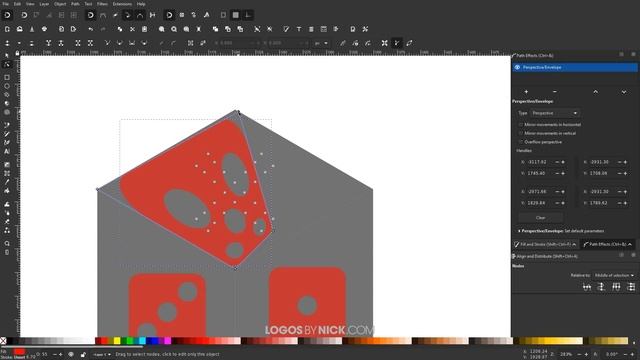The width and height of the screenshot is (640, 360).
Task: Enable Mirror movements in horizontal checkbox
Action: pyautogui.click(x=521, y=124)
